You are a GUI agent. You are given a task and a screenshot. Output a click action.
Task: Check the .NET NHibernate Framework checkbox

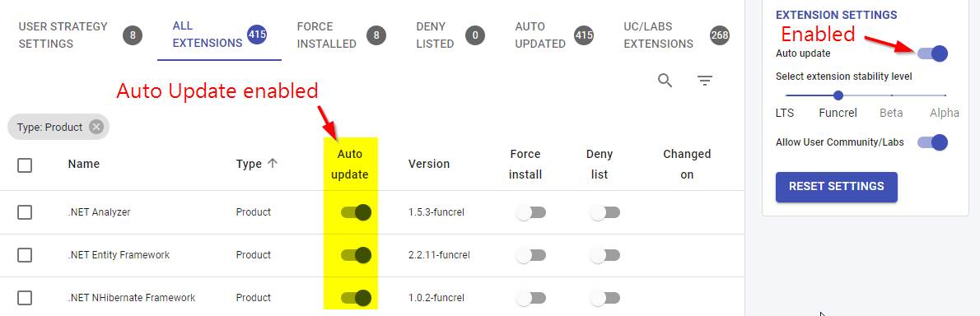coord(25,298)
